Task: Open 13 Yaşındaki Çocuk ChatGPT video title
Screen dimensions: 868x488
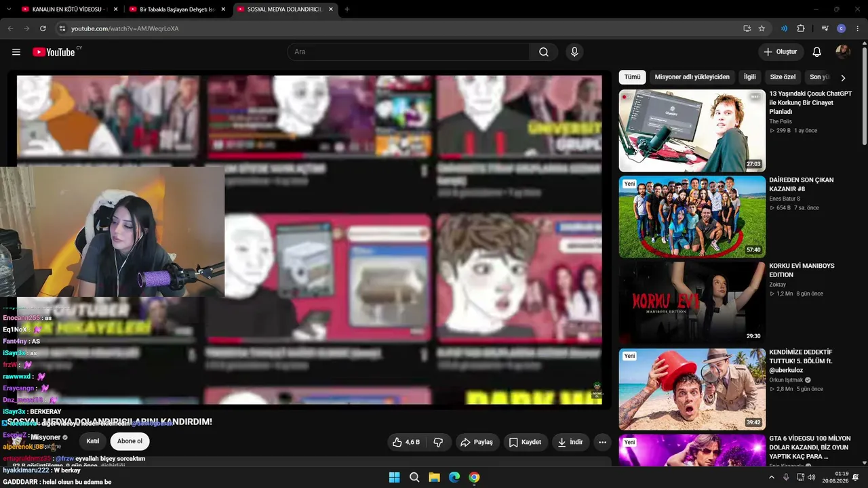Action: pos(810,102)
